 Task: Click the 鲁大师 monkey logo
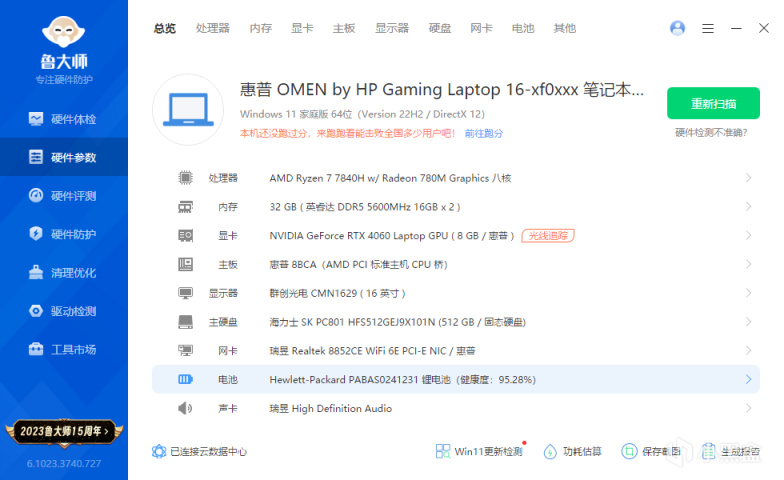(x=64, y=32)
